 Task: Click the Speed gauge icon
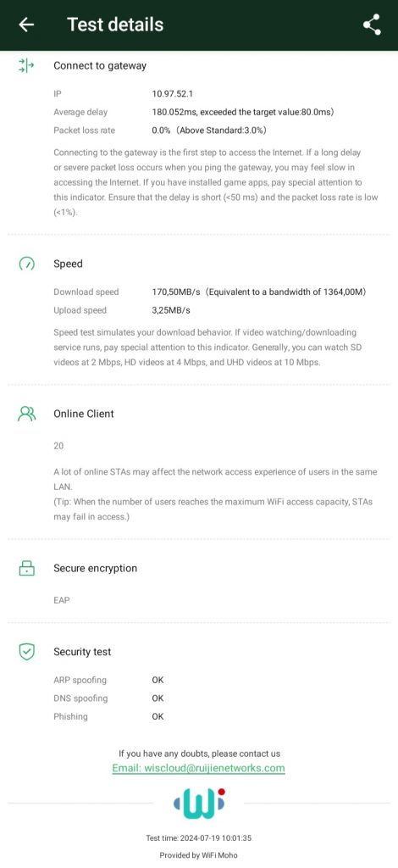[x=26, y=264]
